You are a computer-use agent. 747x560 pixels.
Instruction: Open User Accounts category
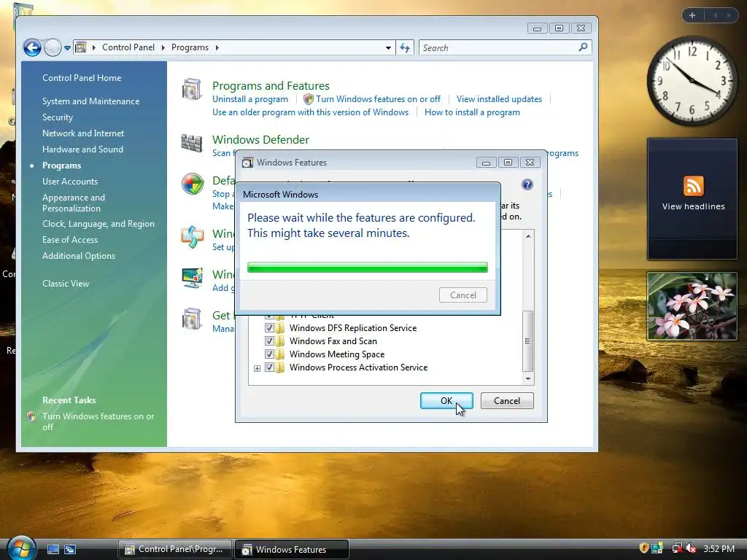[69, 182]
